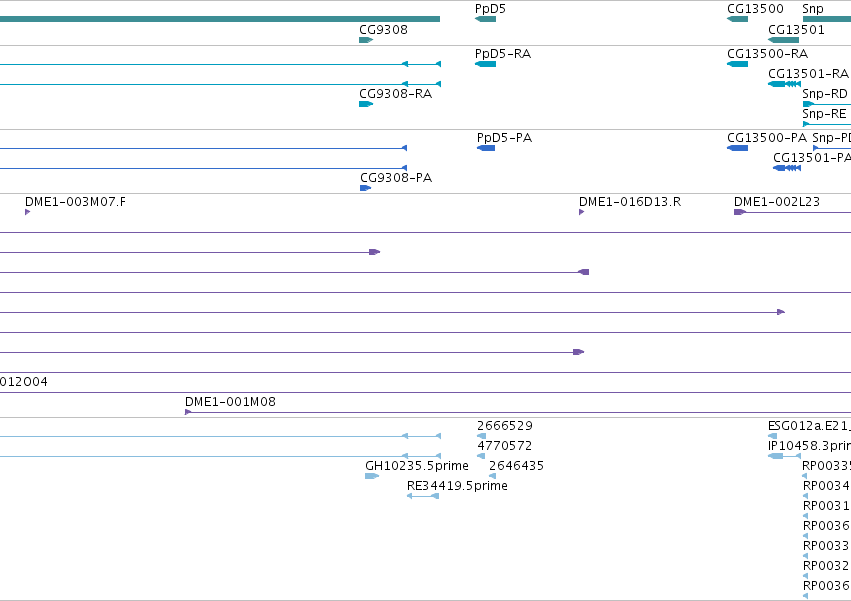The image size is (851, 601).
Task: Select the CG9308-PA protein glyph
Action: pyautogui.click(x=365, y=188)
